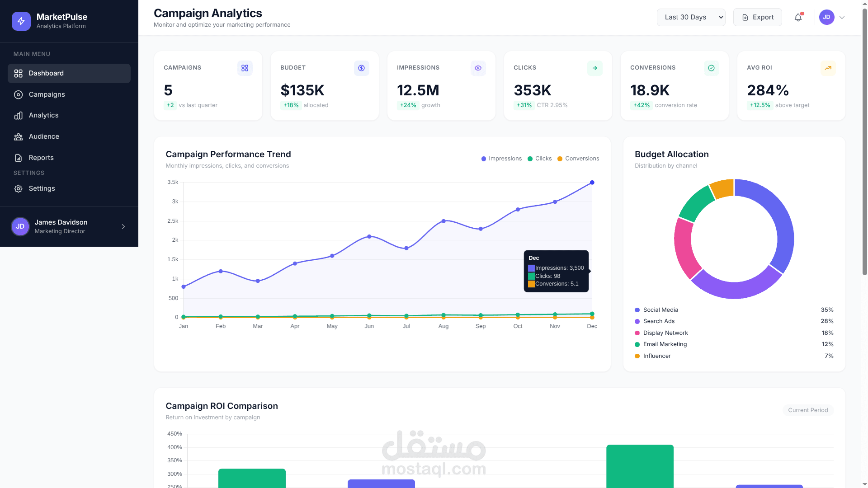Click Email Marketing green donut segment
Image resolution: width=868 pixels, height=488 pixels.
pos(696,203)
